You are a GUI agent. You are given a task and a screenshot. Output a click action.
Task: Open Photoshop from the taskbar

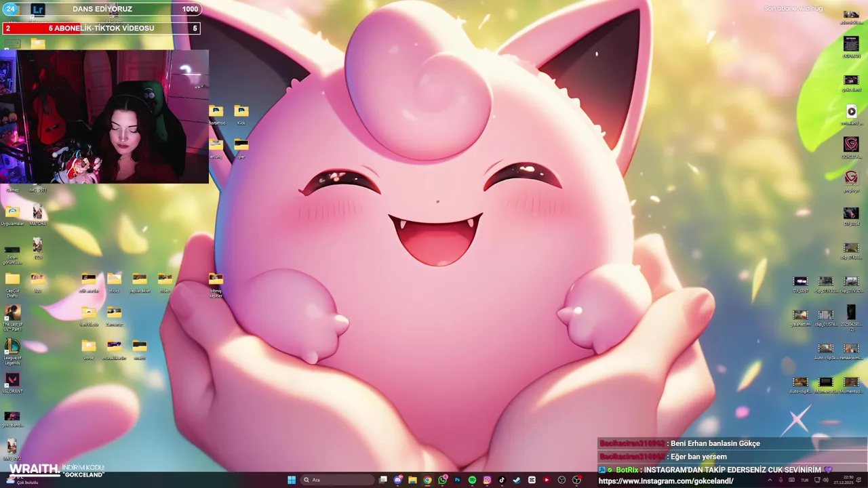pos(458,480)
